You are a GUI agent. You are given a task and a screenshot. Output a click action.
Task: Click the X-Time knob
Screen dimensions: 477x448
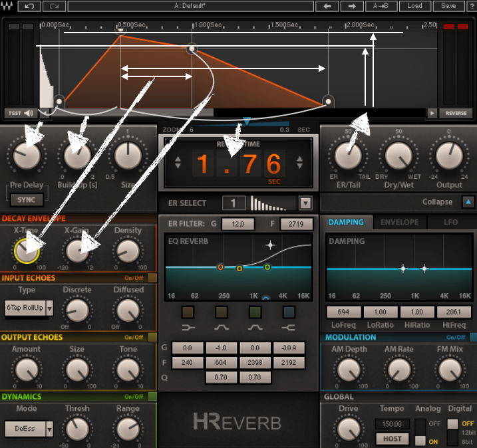click(x=27, y=251)
